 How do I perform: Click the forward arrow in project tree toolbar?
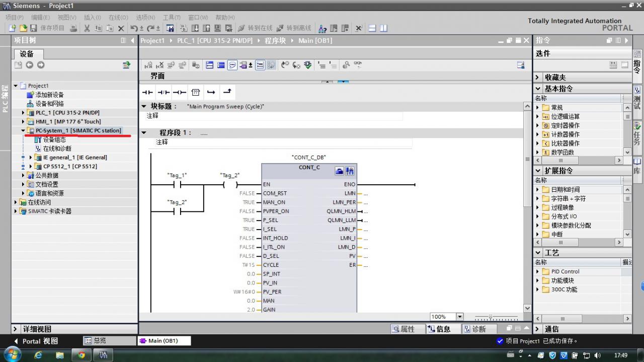tap(41, 65)
